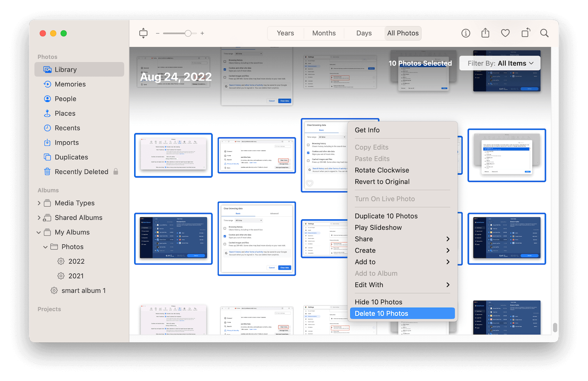The image size is (588, 381).
Task: Switch to the Years view
Action: [286, 33]
